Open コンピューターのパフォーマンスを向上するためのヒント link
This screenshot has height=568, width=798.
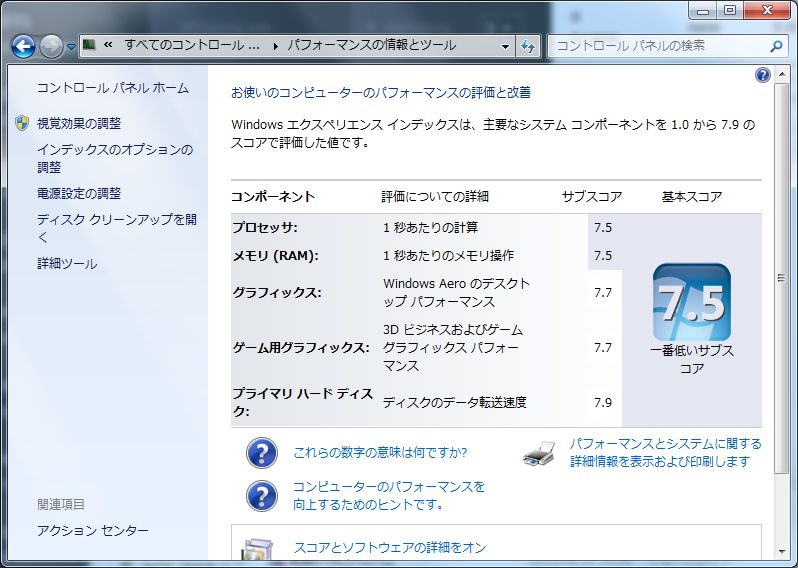point(389,496)
